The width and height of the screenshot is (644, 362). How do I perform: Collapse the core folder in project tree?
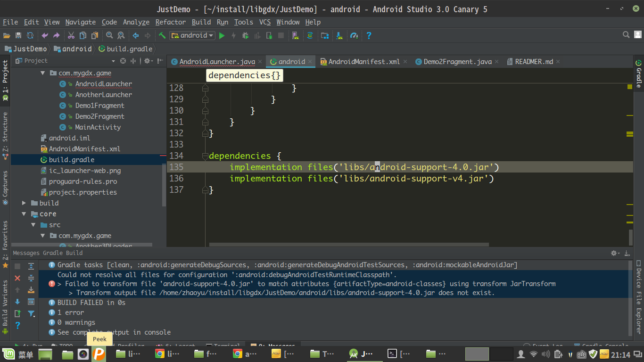coord(24,214)
